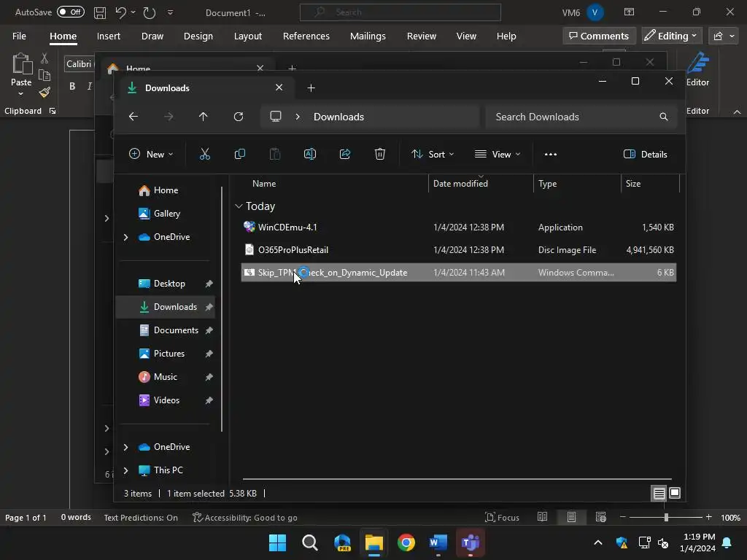
Task: Click the Comments button
Action: (x=599, y=36)
